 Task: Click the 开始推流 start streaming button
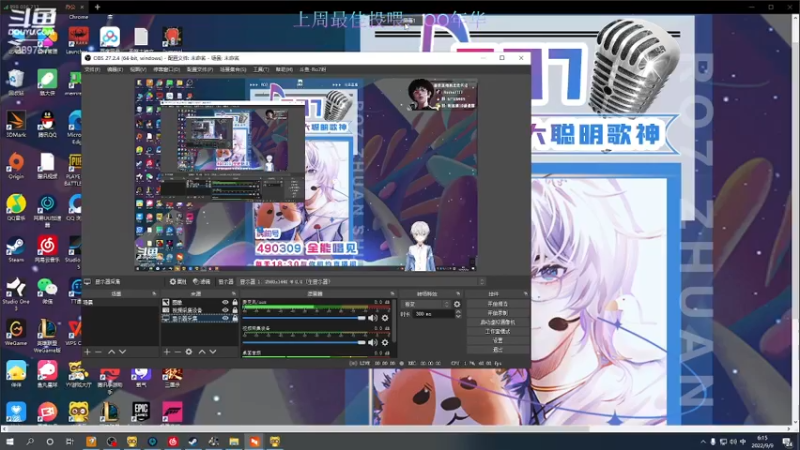pos(497,304)
